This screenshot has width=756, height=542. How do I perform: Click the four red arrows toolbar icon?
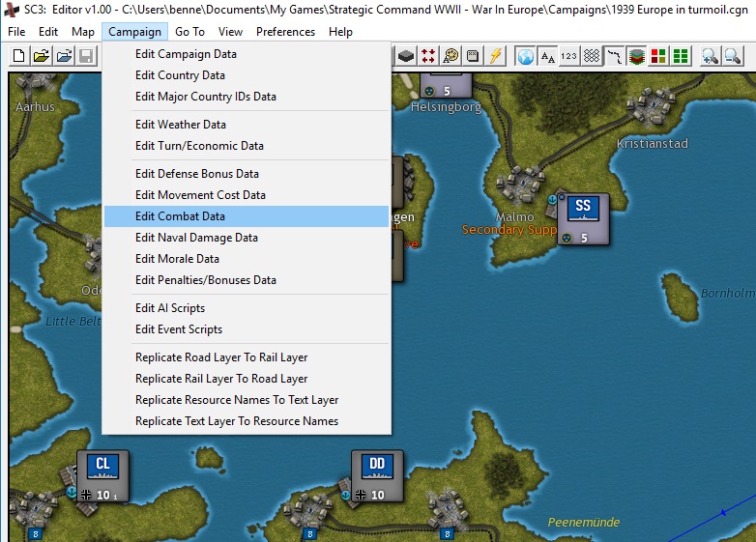point(428,56)
